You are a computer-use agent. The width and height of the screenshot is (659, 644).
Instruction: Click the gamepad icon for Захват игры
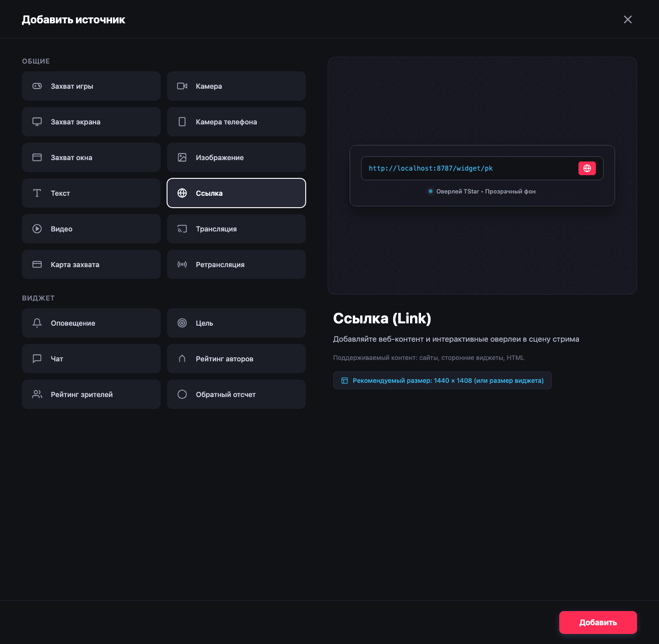tap(37, 86)
